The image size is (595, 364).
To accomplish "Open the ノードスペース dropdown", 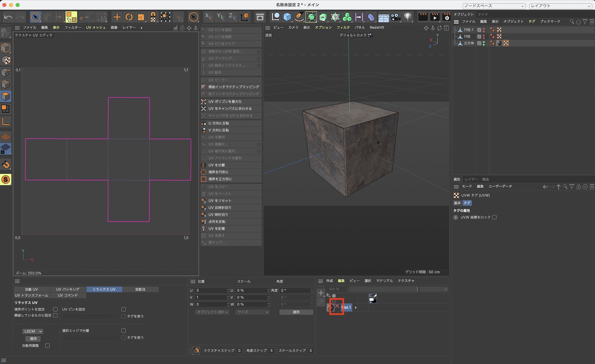I will [494, 6].
